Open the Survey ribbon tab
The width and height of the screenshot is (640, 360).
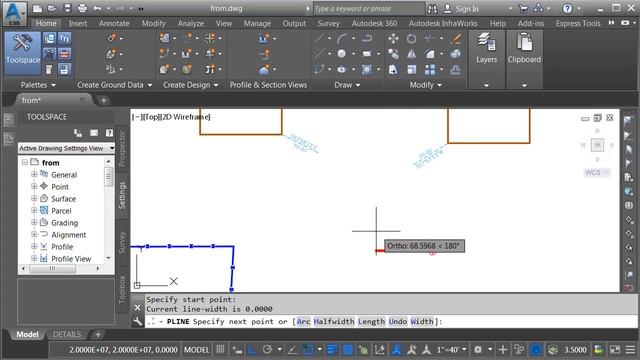click(x=328, y=23)
